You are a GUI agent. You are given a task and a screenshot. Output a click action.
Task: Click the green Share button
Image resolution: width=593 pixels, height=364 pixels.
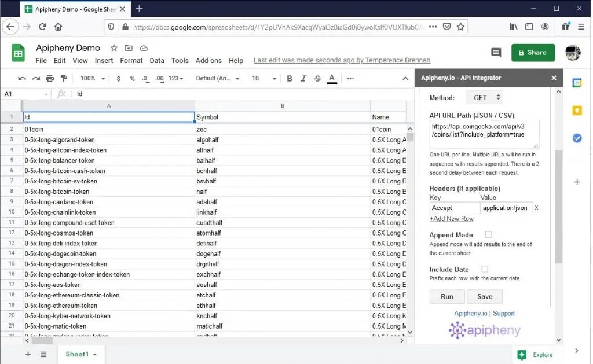point(533,53)
